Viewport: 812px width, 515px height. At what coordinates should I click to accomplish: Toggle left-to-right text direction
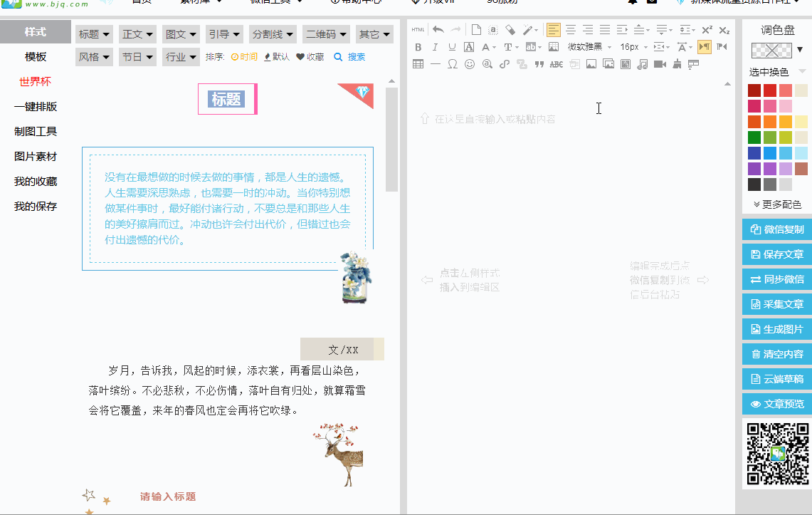click(x=705, y=46)
